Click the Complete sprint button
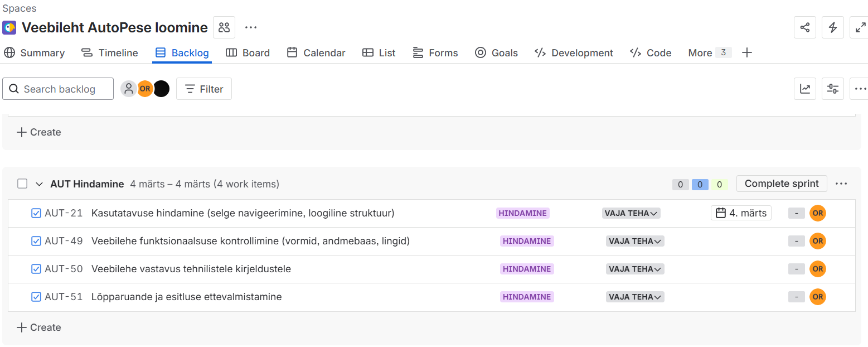 click(781, 184)
